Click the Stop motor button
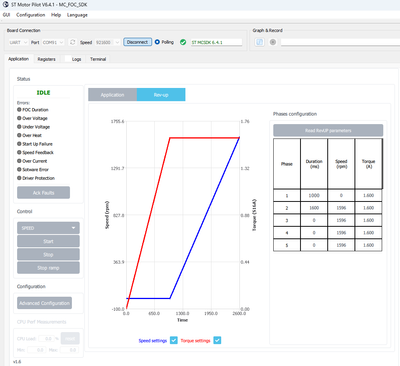 coord(48,255)
